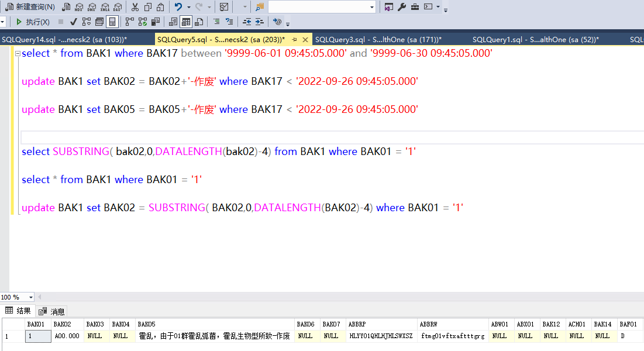
Task: Click the Decrease Indent icon
Action: click(247, 22)
